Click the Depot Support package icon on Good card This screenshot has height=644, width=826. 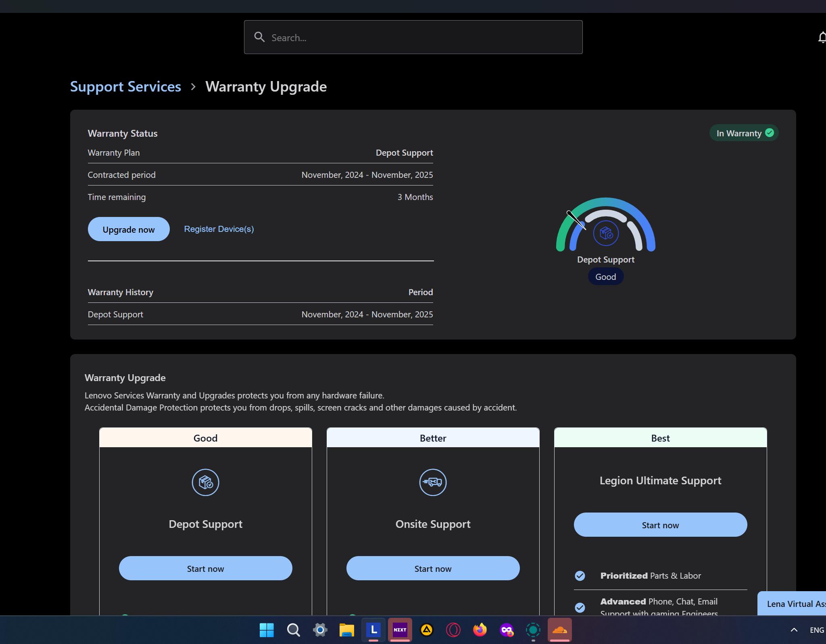(x=205, y=482)
